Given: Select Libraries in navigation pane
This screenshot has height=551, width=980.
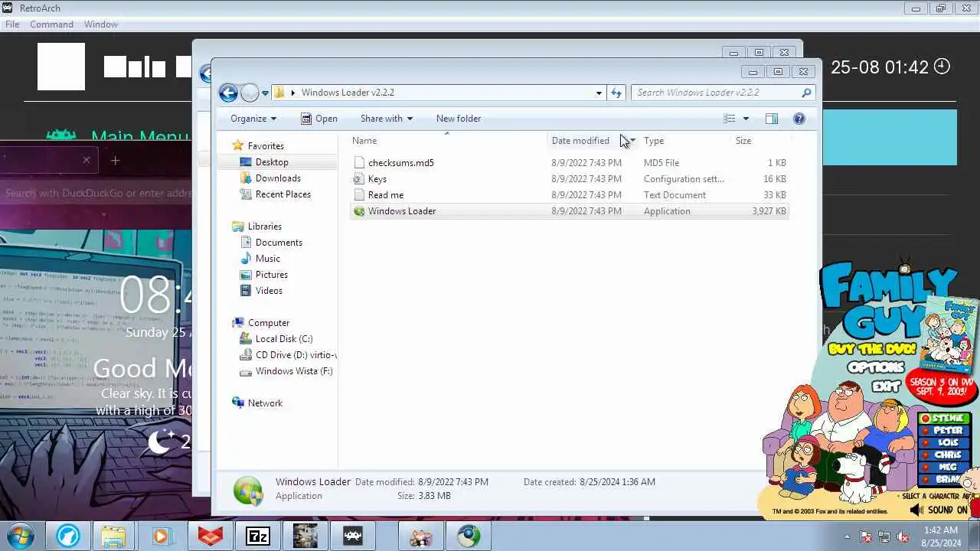Looking at the screenshot, I should tap(265, 227).
